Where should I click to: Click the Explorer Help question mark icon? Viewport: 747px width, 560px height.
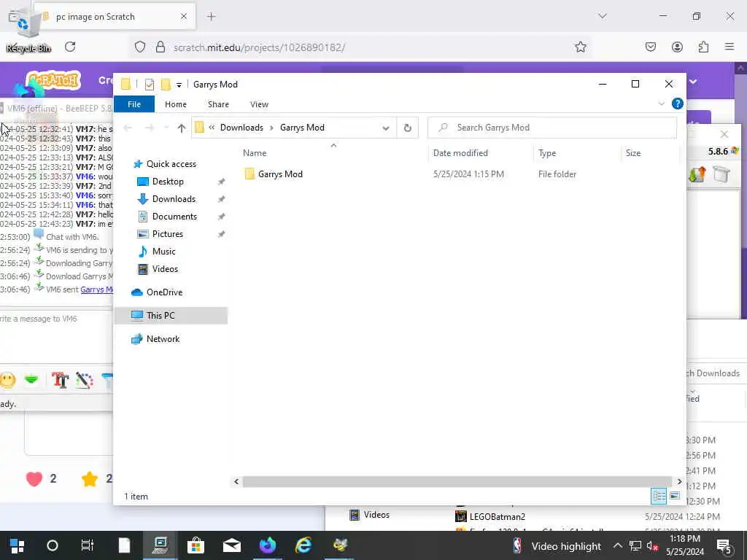coord(677,104)
